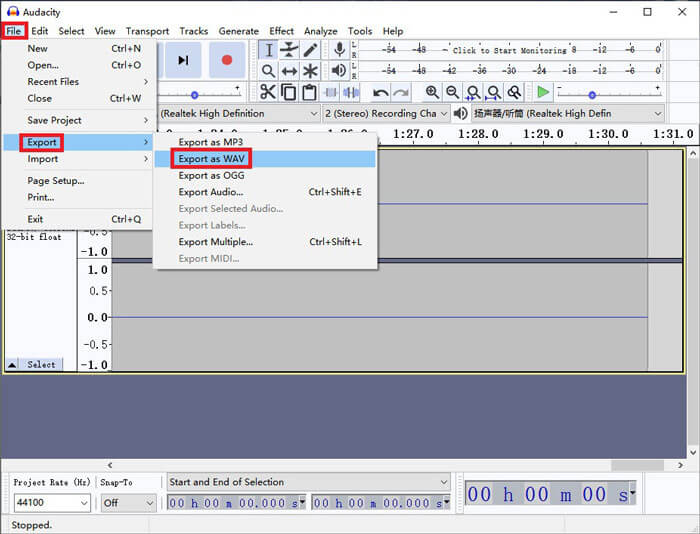
Task: Click New in the File menu
Action: tap(79, 48)
